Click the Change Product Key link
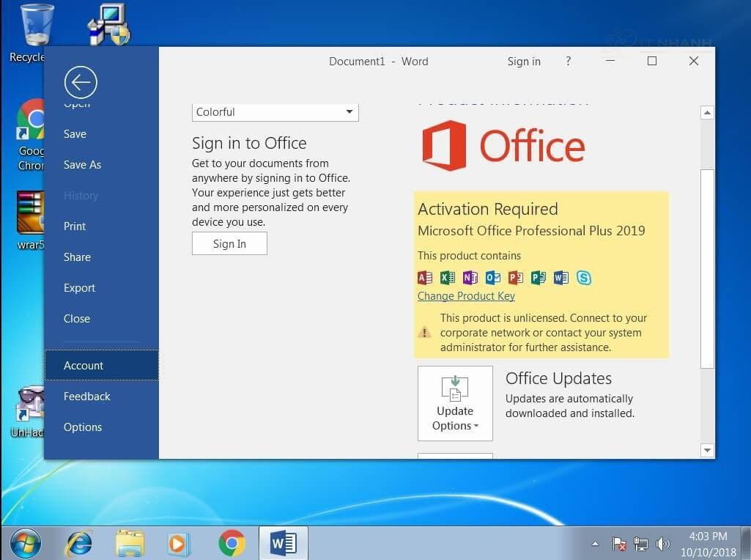 (466, 296)
